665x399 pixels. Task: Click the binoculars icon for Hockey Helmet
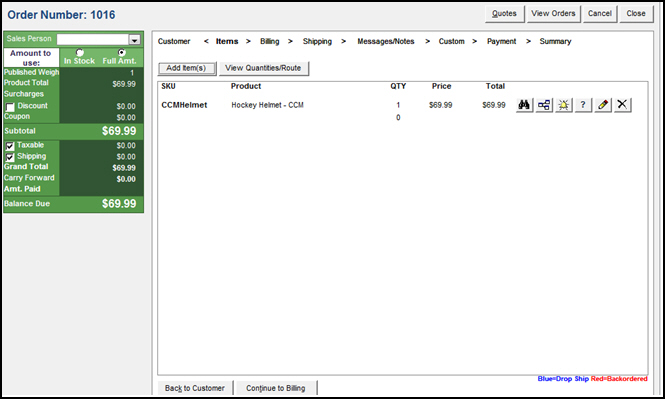(524, 104)
